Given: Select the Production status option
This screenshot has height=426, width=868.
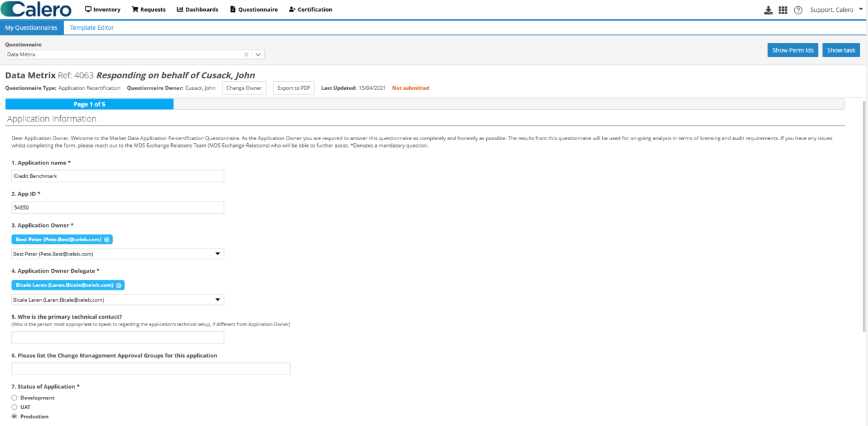Looking at the screenshot, I should point(14,416).
